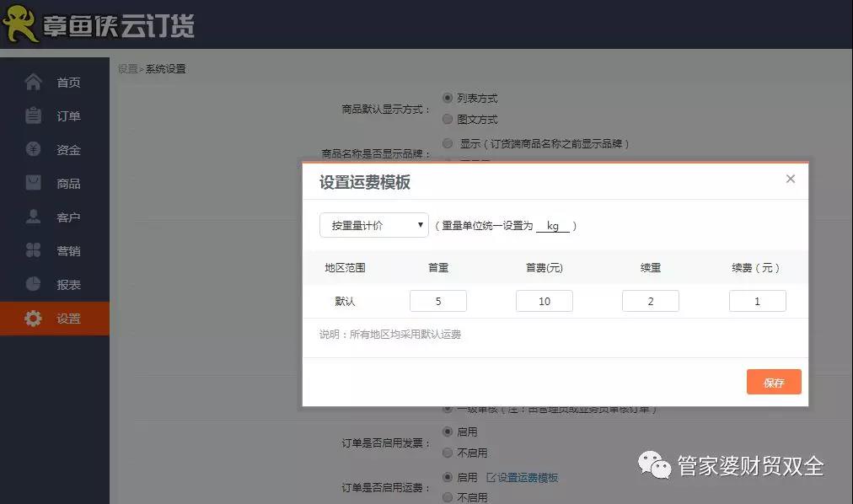The width and height of the screenshot is (853, 504).
Task: Click the 客户 person icon
Action: pos(33,217)
